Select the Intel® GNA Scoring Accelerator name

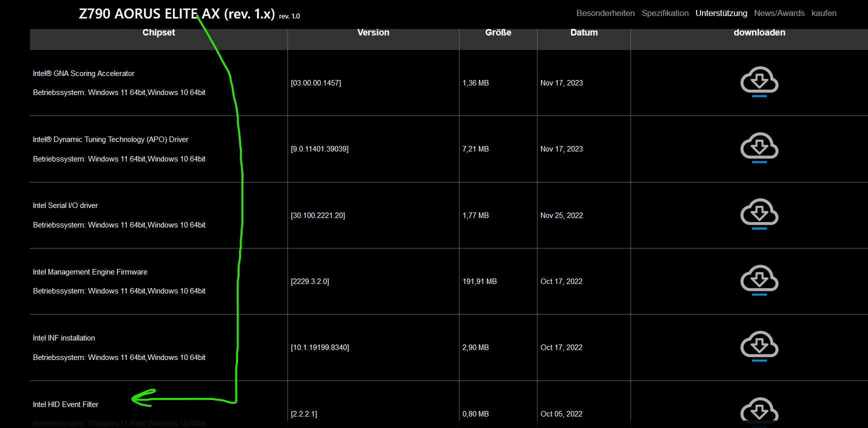click(x=83, y=73)
